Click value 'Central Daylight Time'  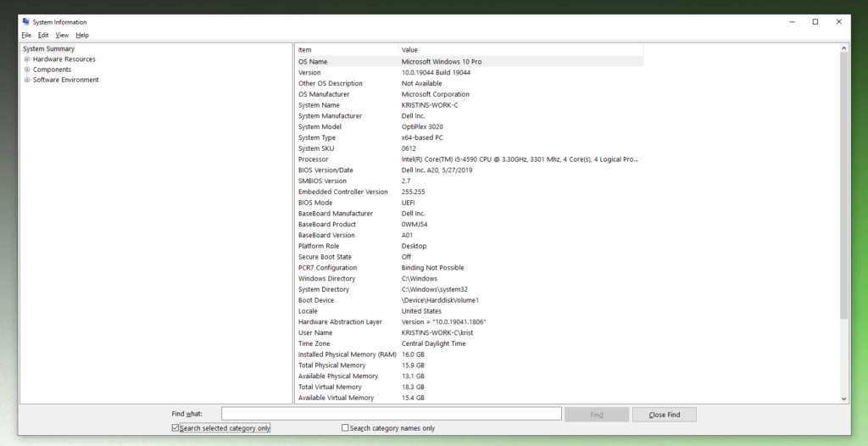[x=433, y=343]
